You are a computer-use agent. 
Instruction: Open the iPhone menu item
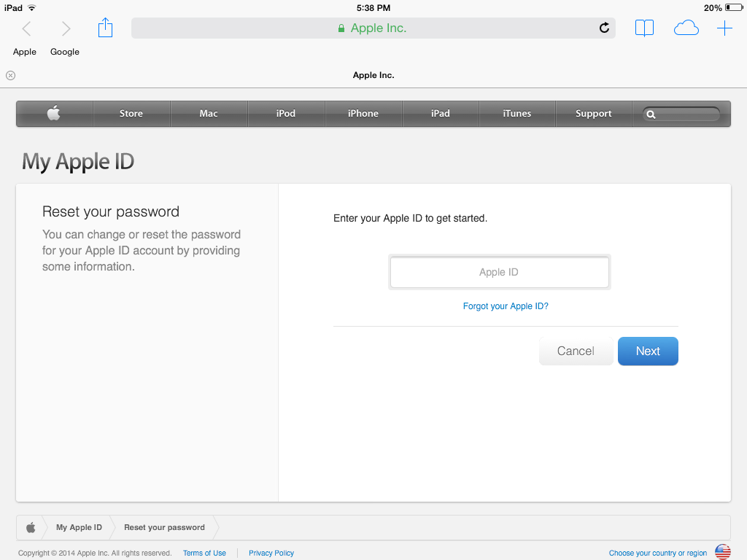click(x=363, y=113)
